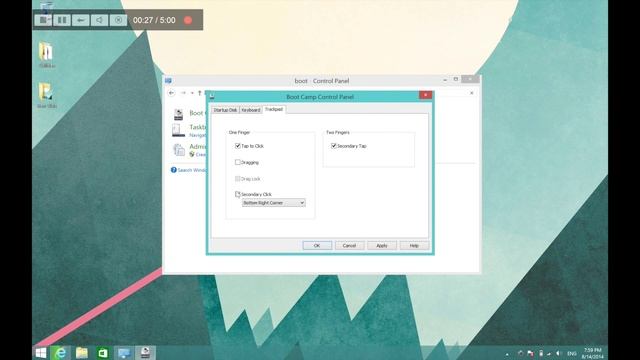Image resolution: width=640 pixels, height=360 pixels.
Task: Mute the recorder's speaker audio
Action: (x=99, y=20)
